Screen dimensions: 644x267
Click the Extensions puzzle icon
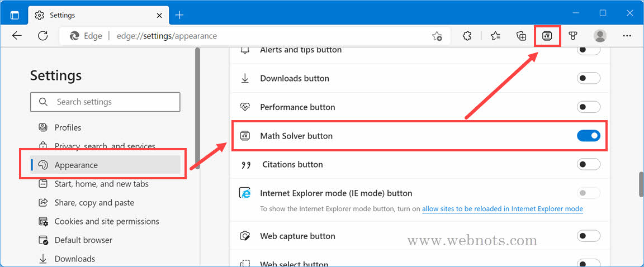click(467, 36)
